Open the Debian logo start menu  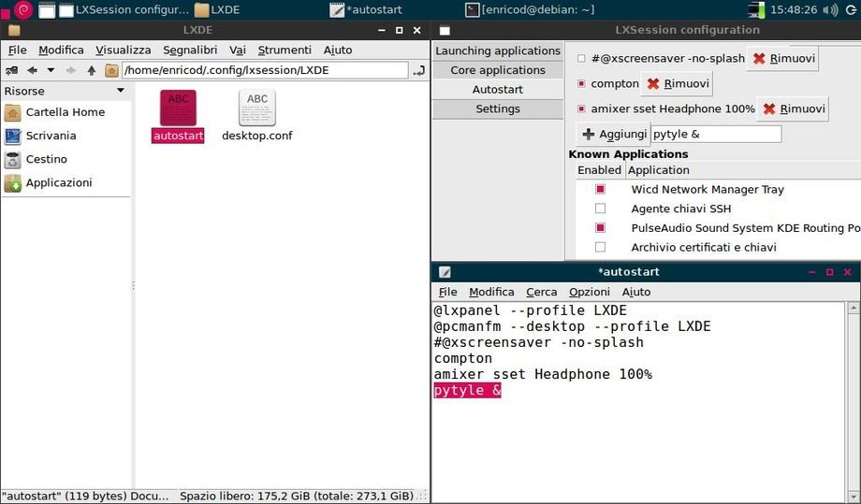pos(23,10)
